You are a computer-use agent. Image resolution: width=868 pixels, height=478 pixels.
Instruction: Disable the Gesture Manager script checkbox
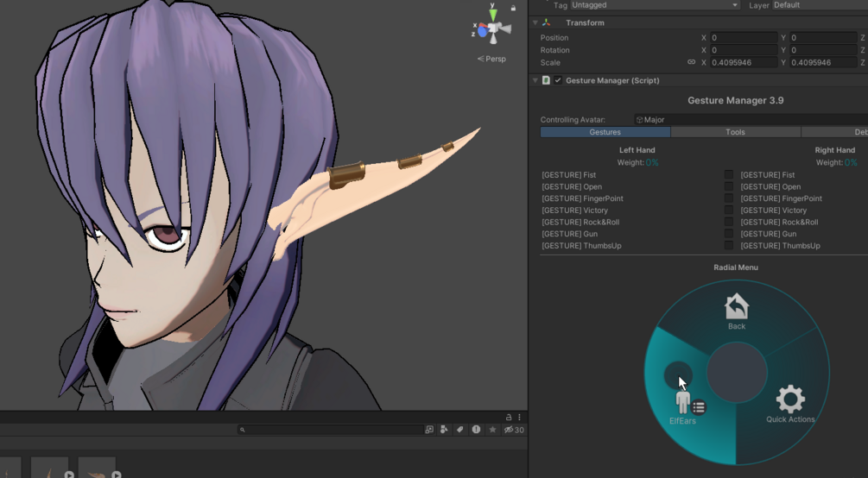coord(558,80)
